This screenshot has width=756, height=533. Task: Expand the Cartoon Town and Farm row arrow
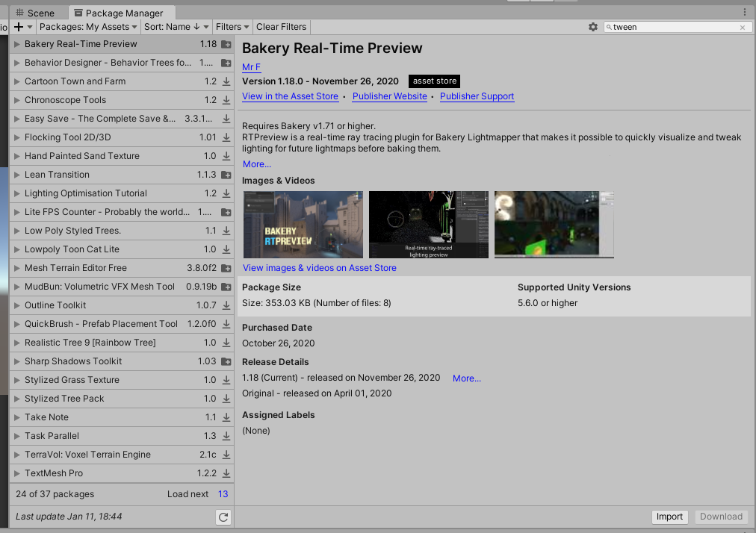point(17,81)
